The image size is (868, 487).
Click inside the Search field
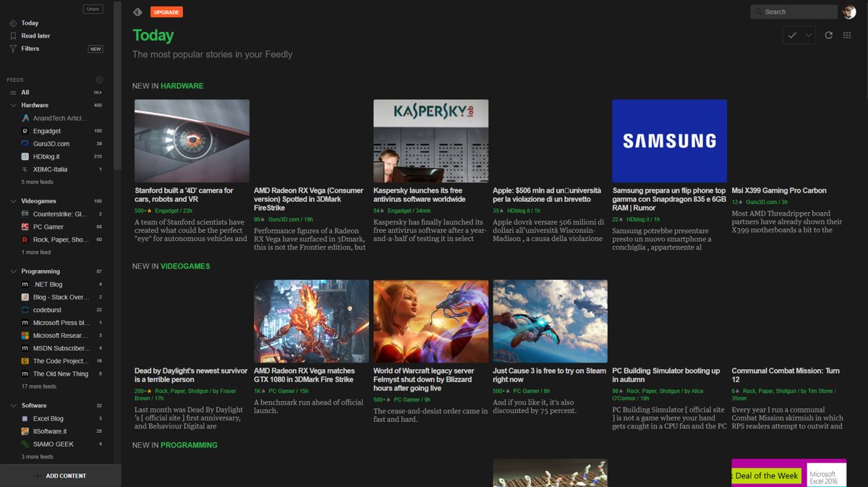(x=793, y=11)
